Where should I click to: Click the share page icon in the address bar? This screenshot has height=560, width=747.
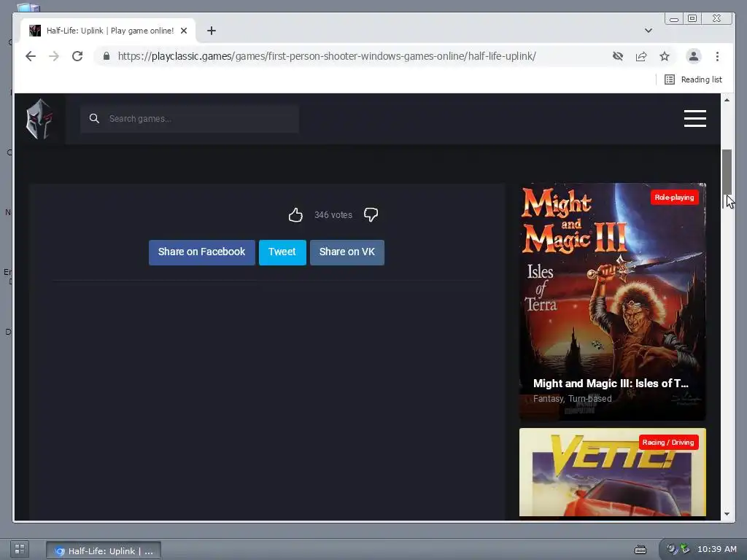point(641,56)
